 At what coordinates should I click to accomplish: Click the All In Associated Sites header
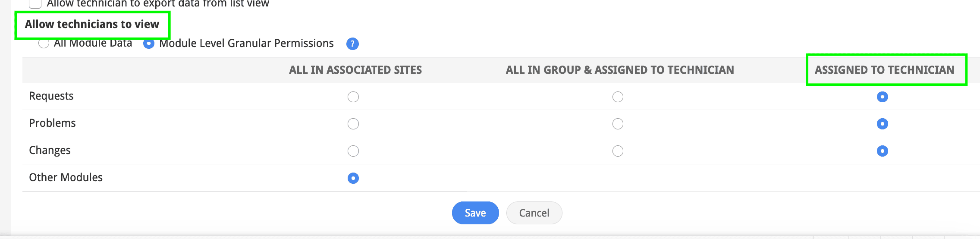[355, 70]
